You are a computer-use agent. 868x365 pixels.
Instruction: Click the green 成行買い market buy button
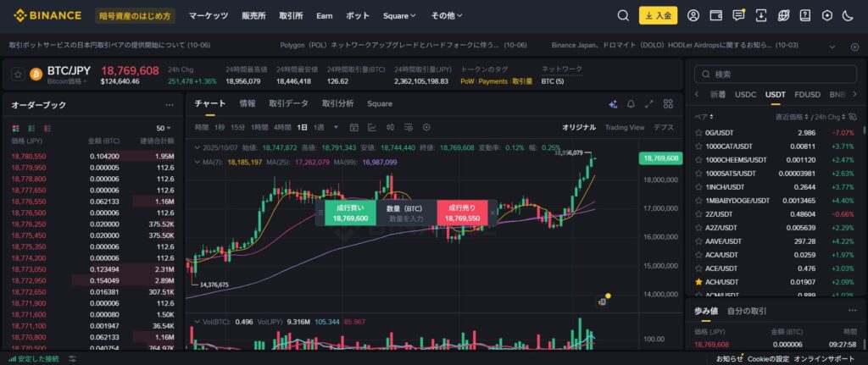coord(350,213)
